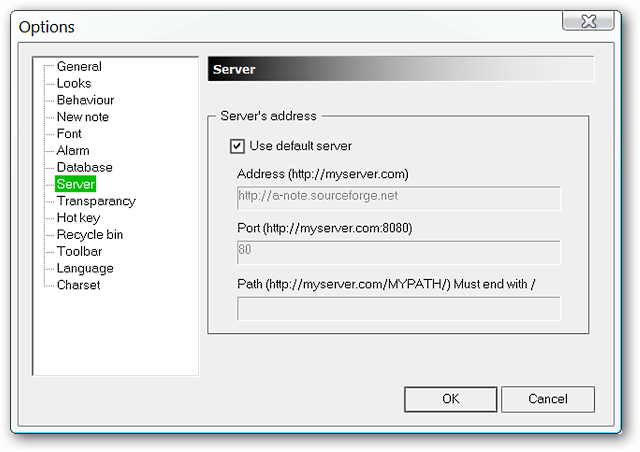Viewport: 640px width, 452px height.
Task: Go to Hot key options
Action: pos(78,218)
